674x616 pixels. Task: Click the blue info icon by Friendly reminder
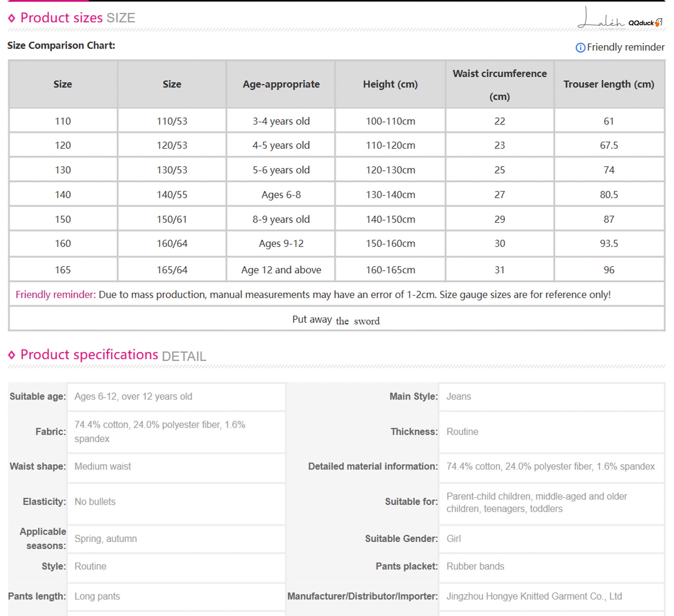(x=580, y=47)
